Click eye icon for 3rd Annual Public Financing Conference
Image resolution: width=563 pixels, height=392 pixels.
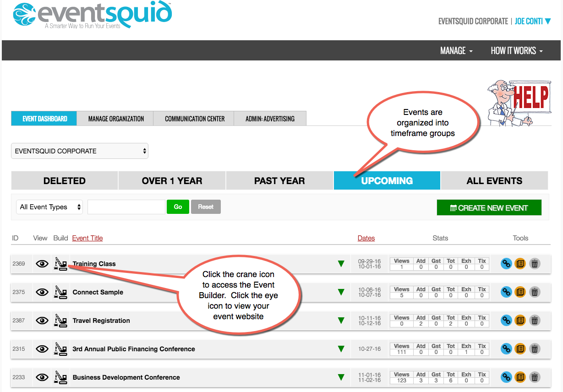coord(42,349)
